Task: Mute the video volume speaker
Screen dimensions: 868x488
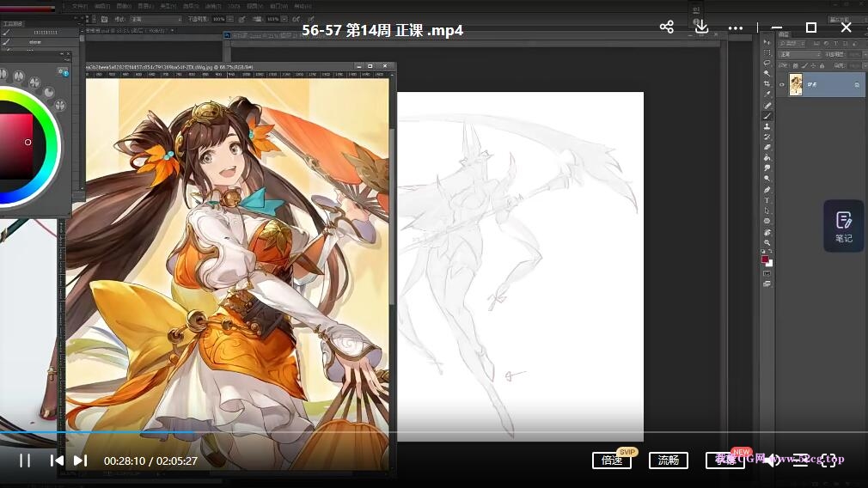Action: coord(771,460)
